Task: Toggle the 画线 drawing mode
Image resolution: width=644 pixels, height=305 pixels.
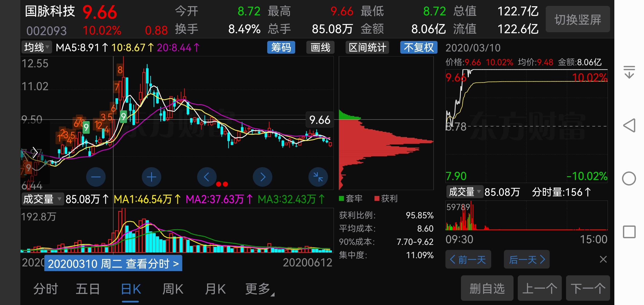Action: [x=320, y=47]
